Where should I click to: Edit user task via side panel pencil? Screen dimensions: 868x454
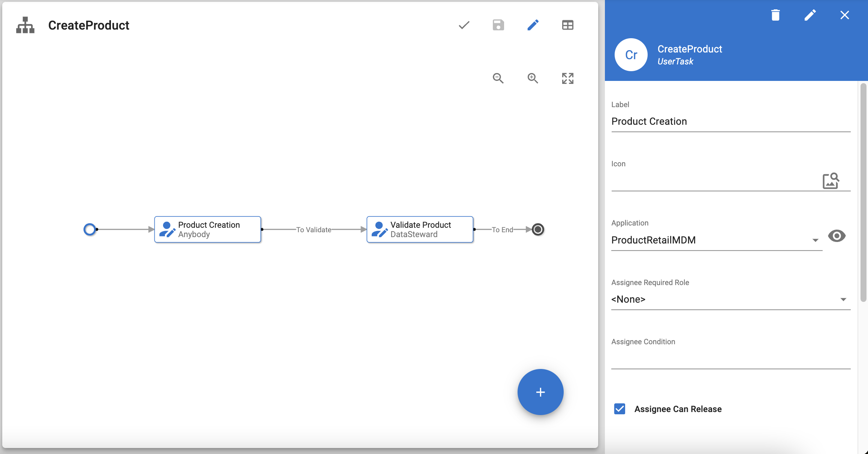810,15
